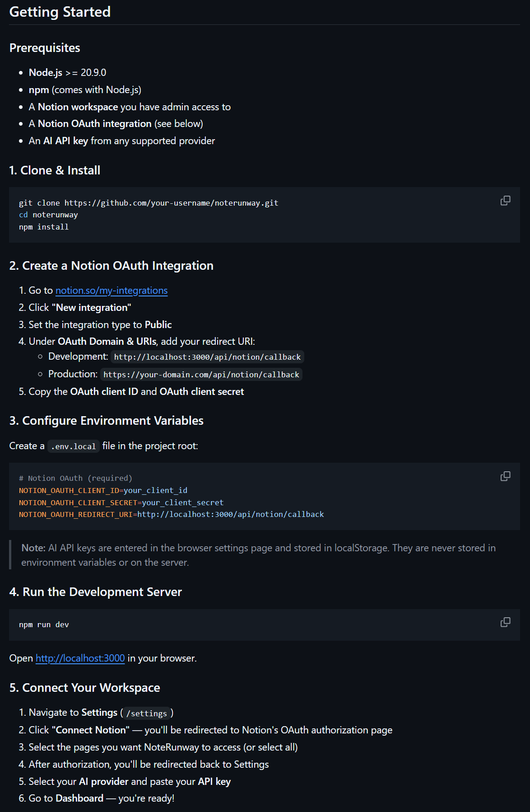Viewport: 530px width, 812px height.
Task: Click the Note about AI API keys
Action: [x=258, y=555]
